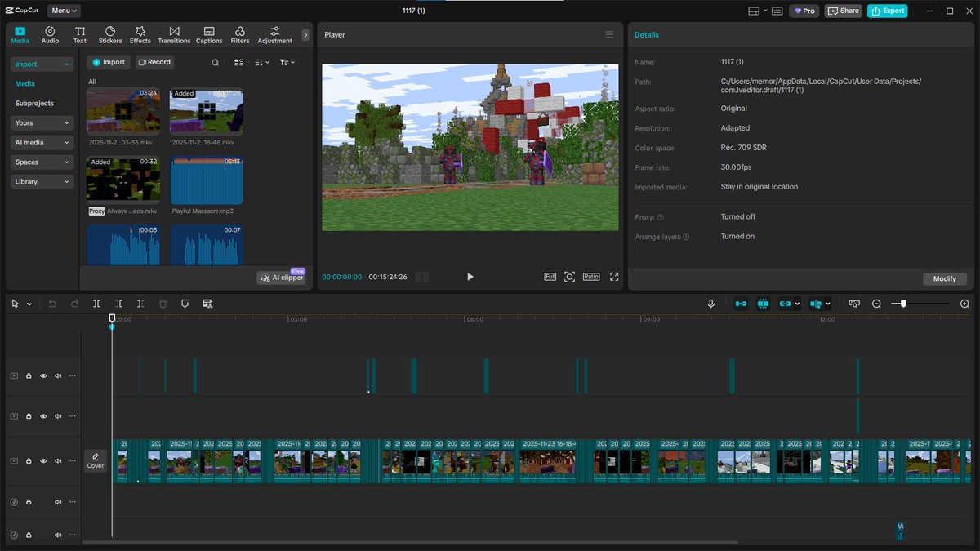Redo the last undone edit
Image resolution: width=980 pixels, height=551 pixels.
[x=75, y=304]
